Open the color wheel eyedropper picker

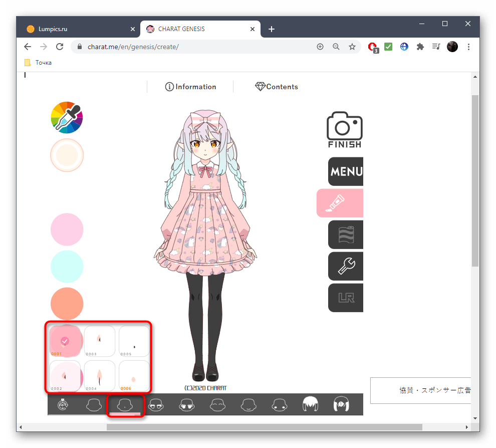(x=67, y=117)
